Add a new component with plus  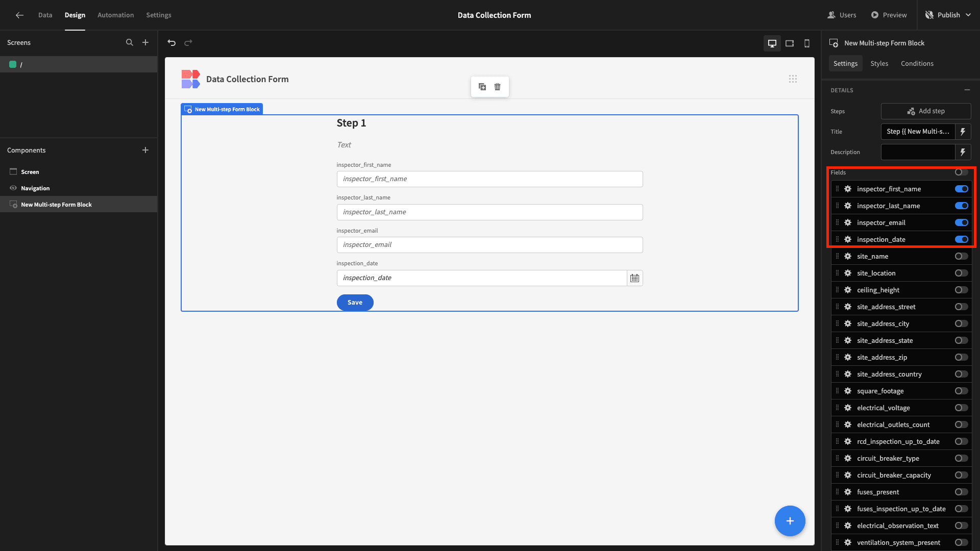145,151
